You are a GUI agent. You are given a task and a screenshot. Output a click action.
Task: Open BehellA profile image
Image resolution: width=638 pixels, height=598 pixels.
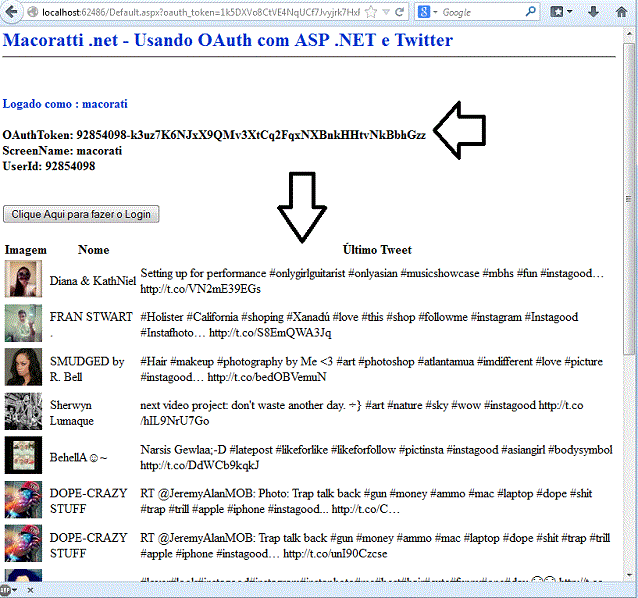pos(23,455)
